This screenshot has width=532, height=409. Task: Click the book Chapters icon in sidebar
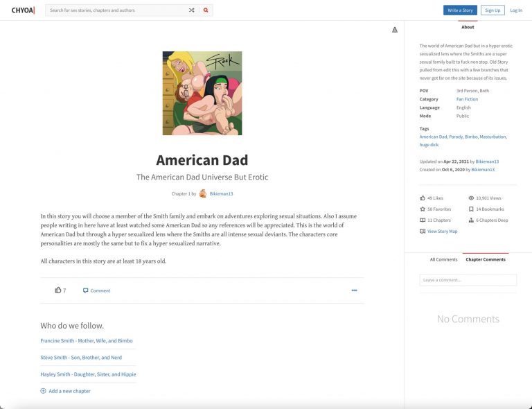[423, 220]
